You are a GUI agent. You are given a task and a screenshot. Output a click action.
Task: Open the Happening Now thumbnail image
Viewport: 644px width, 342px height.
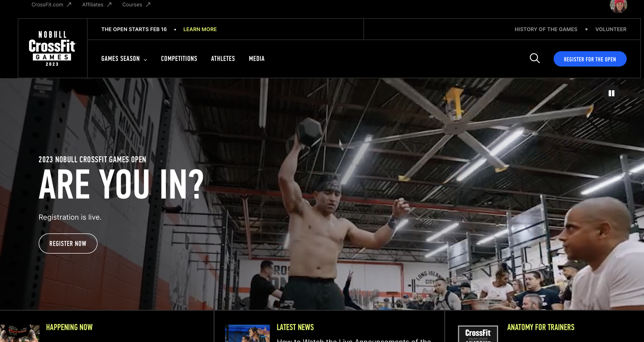coord(20,333)
